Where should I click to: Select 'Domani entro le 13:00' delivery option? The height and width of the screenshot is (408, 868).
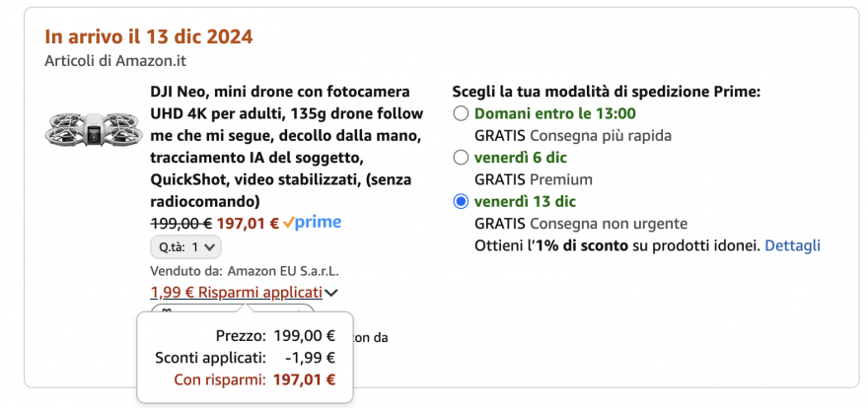(x=461, y=113)
